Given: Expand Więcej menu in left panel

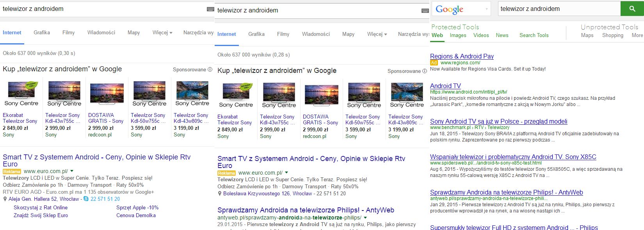Looking at the screenshot, I should 162,32.
